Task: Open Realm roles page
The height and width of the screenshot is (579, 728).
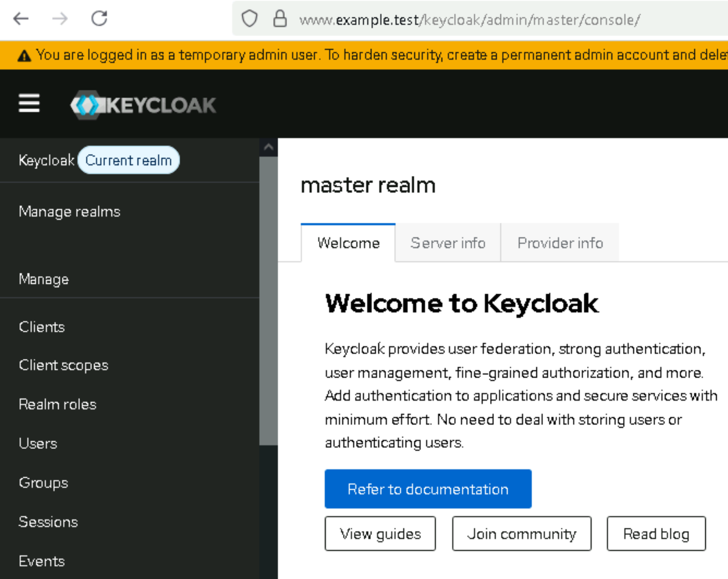Action: 57,404
